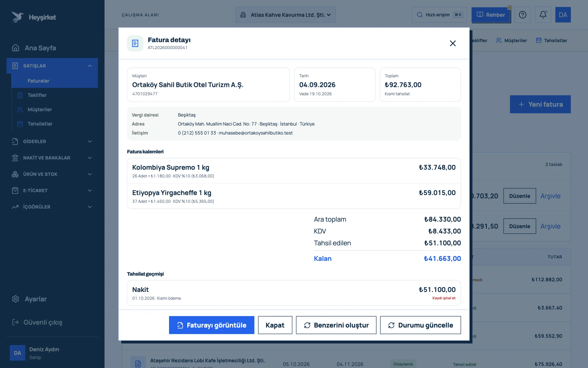Screen dimensions: 588x368
Task: Click Arşivle on the .703,20 row
Action: coord(550,196)
